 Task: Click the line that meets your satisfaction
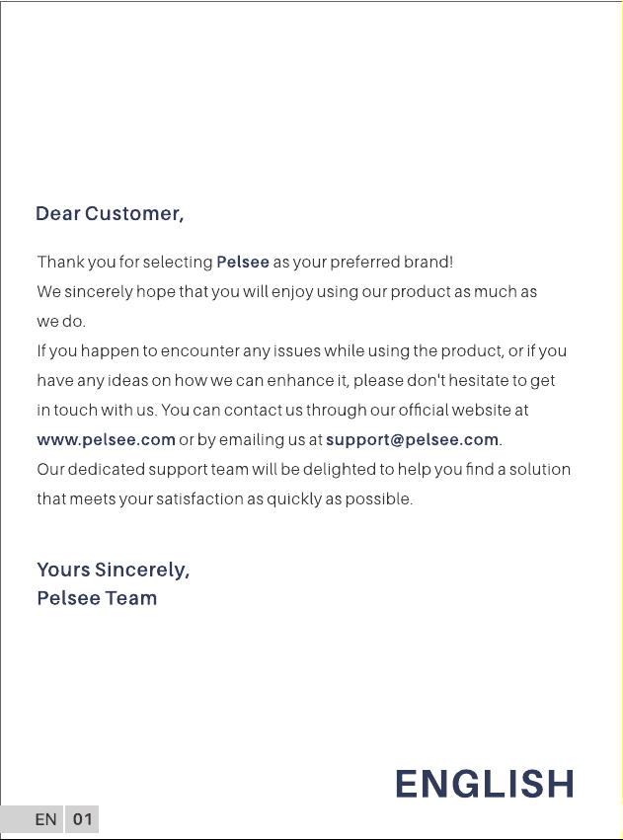point(224,499)
